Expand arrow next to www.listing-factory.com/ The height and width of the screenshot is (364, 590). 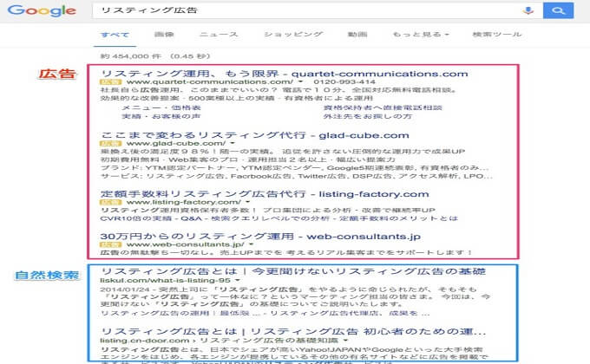247,202
